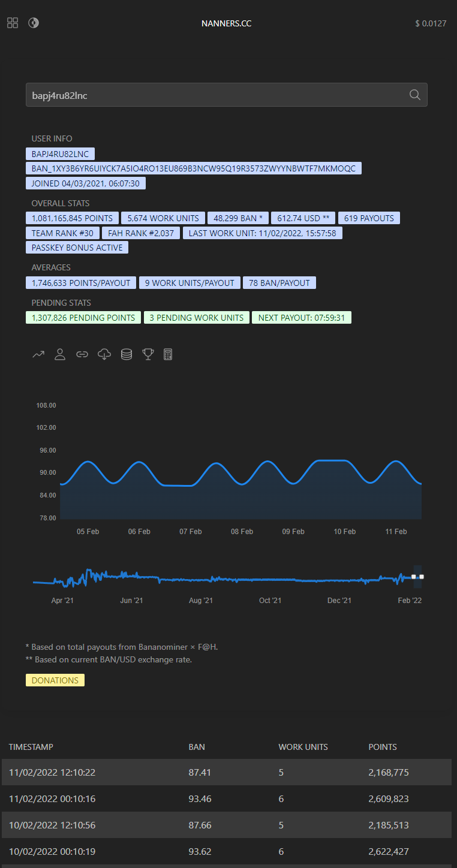Sort by BAN column header
Viewport: 457px width, 868px height.
click(197, 747)
